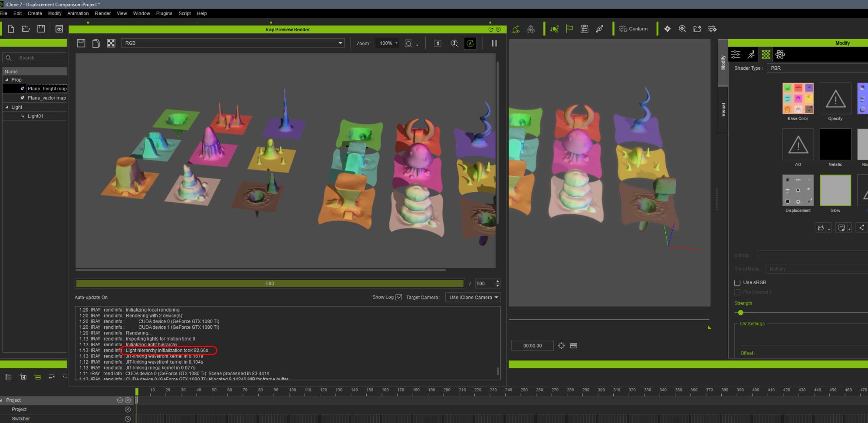Open the Target Camera dropdown

[x=473, y=297]
